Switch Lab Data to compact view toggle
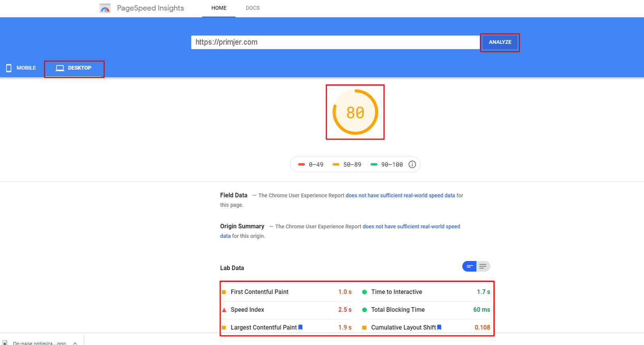Screen dimensions: 644x345 pyautogui.click(x=469, y=266)
